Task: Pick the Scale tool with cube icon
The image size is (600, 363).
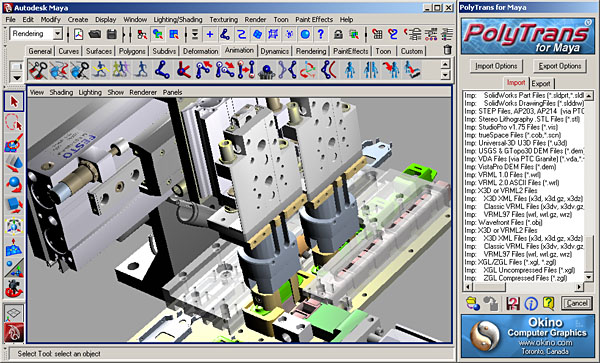Action: tap(14, 205)
